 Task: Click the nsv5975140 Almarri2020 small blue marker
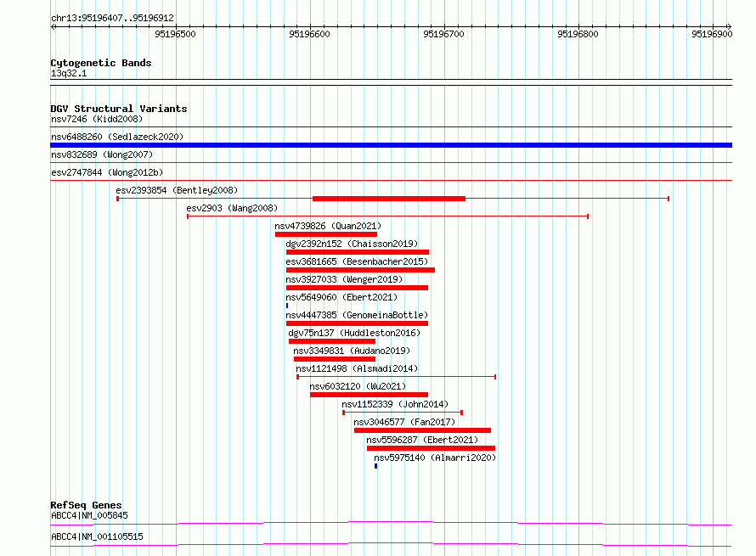click(375, 466)
